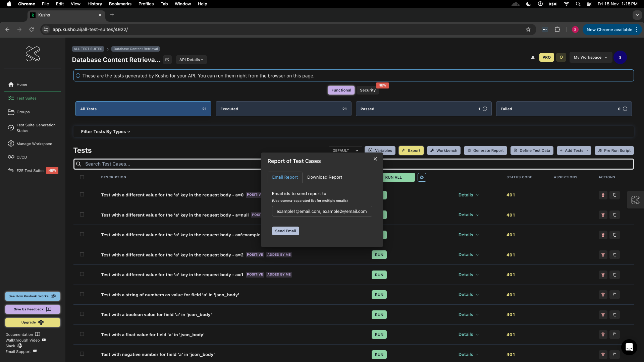Expand Details for the float value test
Viewport: 644px width, 362px height.
click(468, 335)
